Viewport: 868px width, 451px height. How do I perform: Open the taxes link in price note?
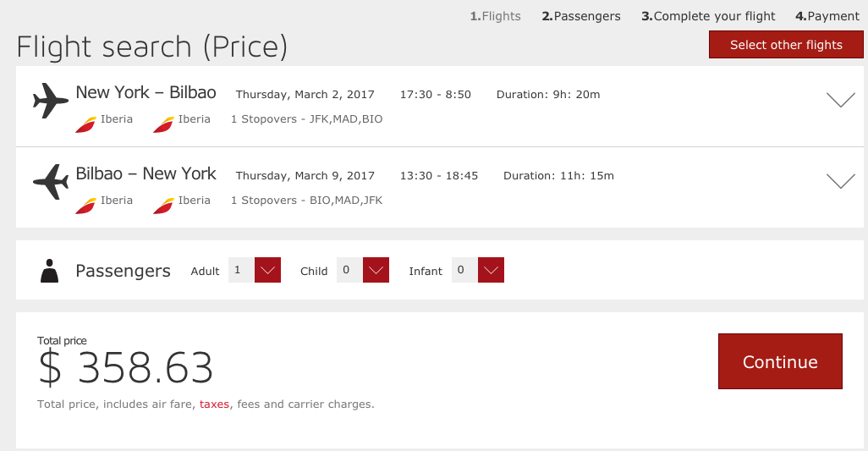(x=214, y=404)
